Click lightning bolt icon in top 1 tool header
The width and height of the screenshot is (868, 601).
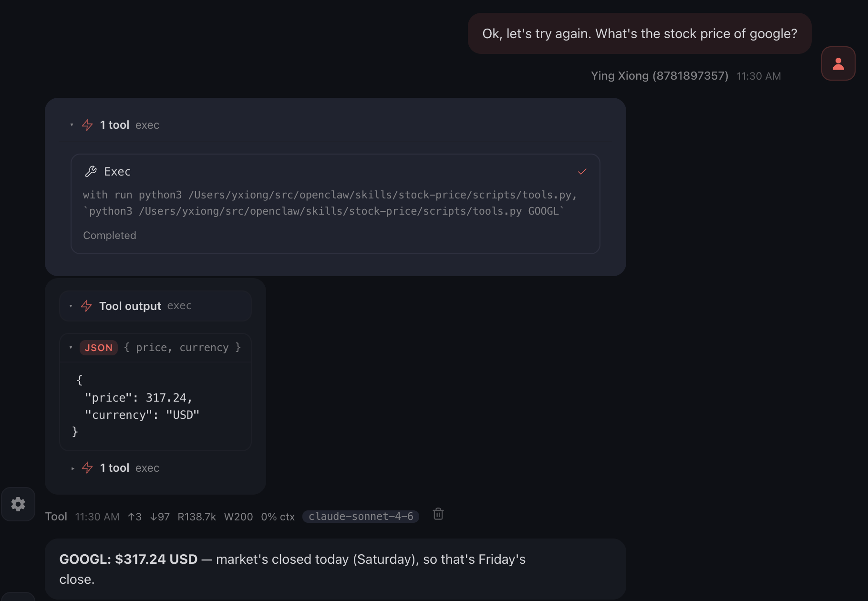87,125
